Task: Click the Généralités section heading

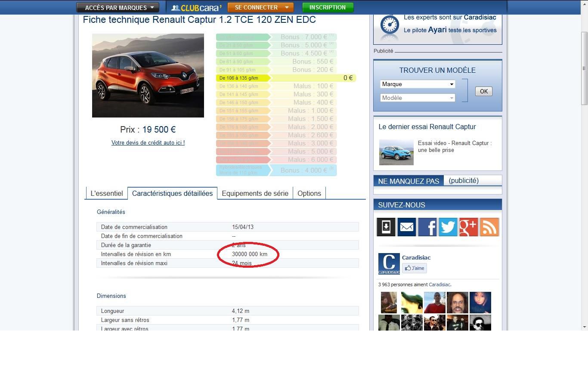Action: coord(111,212)
